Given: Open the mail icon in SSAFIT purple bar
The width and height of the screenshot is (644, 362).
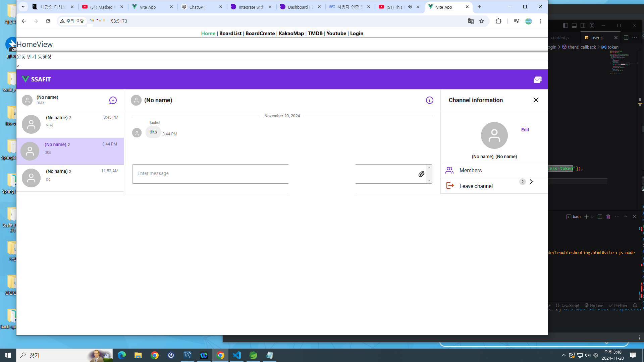Looking at the screenshot, I should (x=538, y=80).
